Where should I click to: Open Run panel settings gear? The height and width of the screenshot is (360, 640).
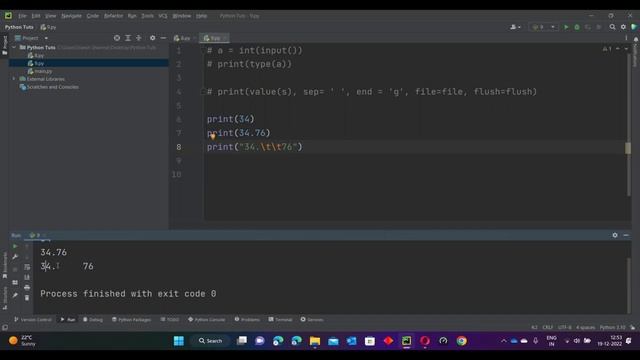click(615, 235)
